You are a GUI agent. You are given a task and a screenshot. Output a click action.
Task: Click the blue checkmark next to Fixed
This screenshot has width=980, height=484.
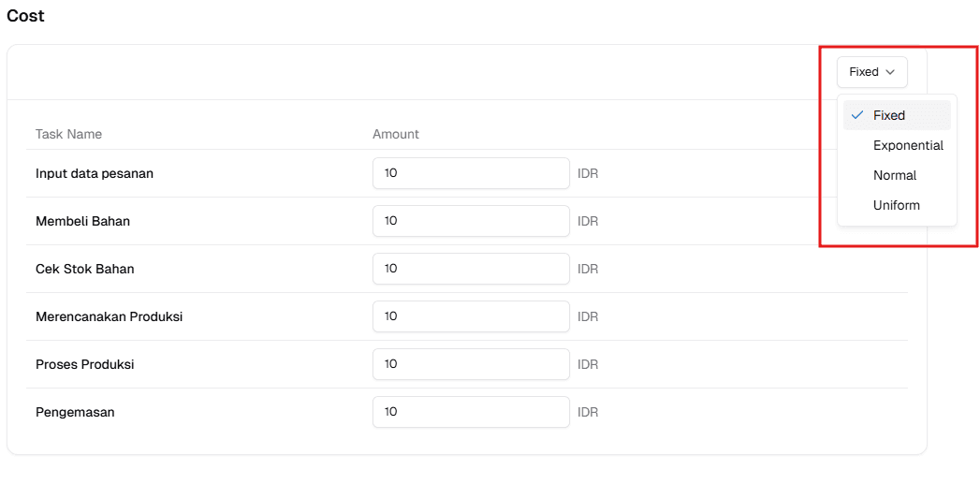tap(857, 115)
